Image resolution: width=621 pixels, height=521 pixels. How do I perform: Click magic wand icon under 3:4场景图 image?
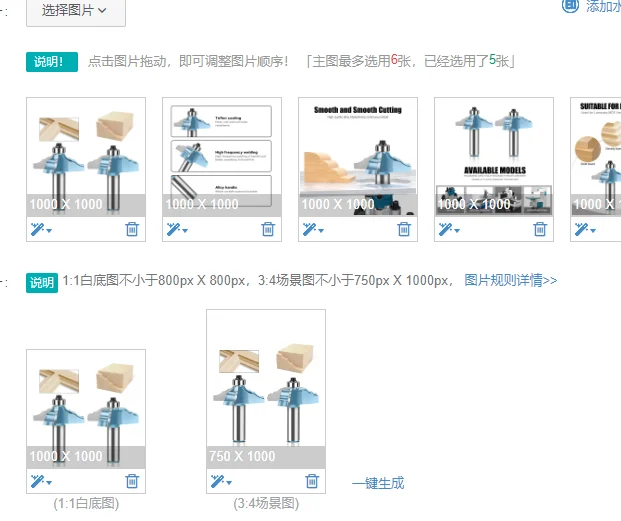pos(217,481)
